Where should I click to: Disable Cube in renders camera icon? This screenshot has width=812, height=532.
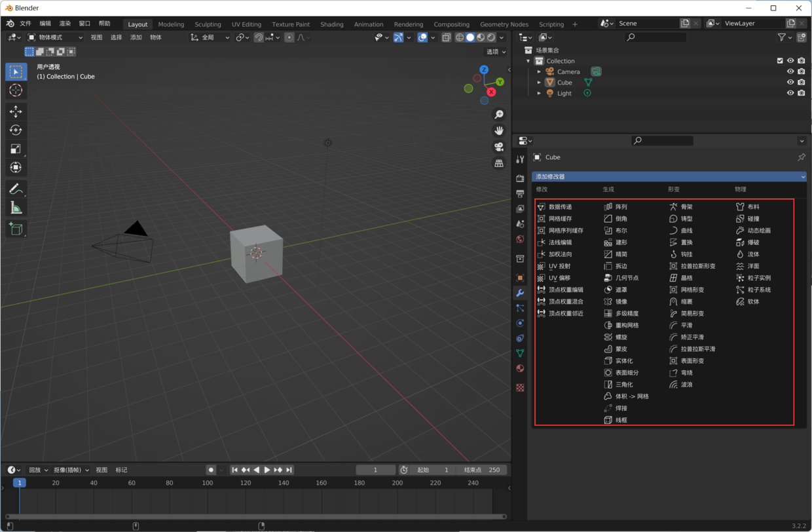(x=801, y=83)
